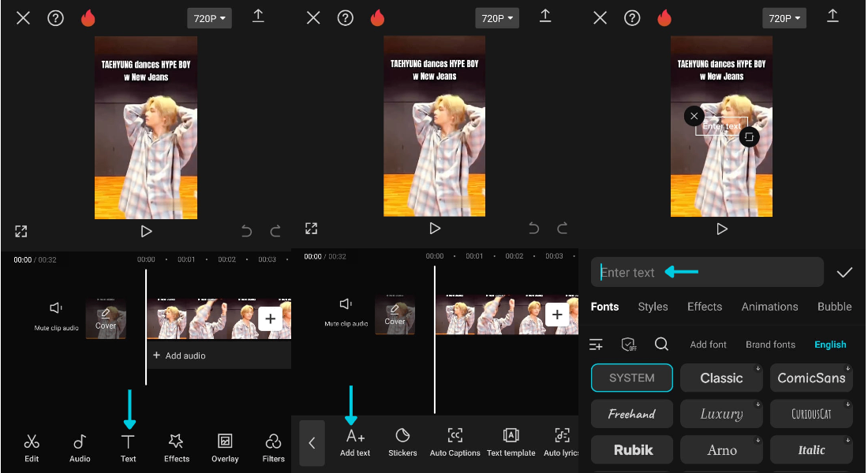Viewport: 868px width, 473px height.
Task: Open Stickers in middle screen
Action: (x=402, y=443)
